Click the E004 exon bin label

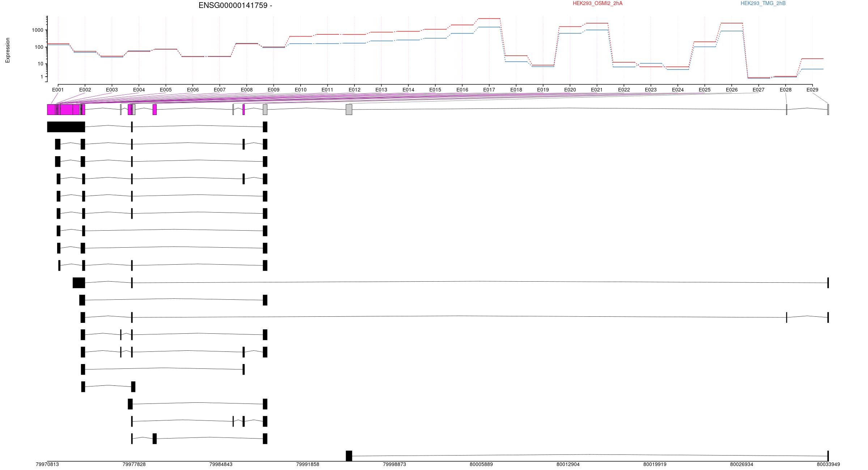tap(139, 90)
